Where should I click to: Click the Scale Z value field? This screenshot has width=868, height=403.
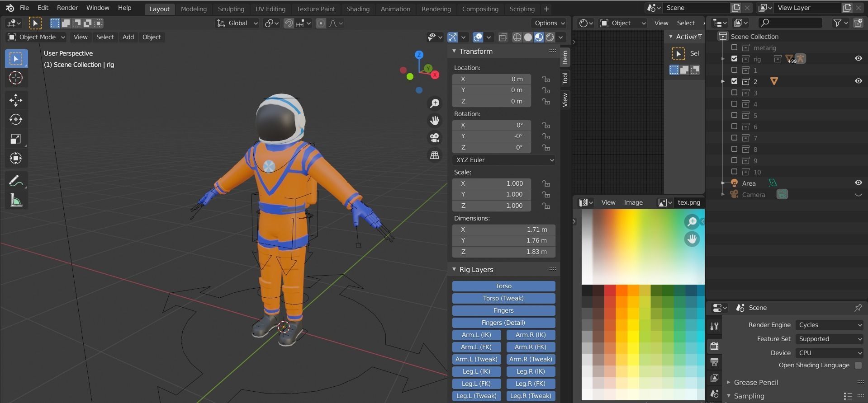pos(492,206)
